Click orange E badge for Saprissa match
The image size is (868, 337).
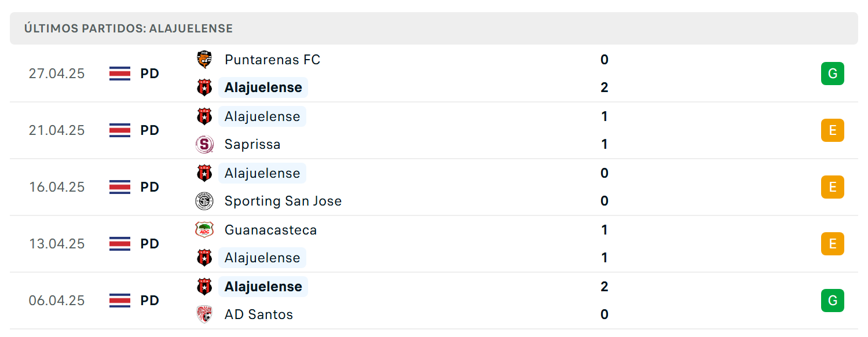[x=832, y=130]
